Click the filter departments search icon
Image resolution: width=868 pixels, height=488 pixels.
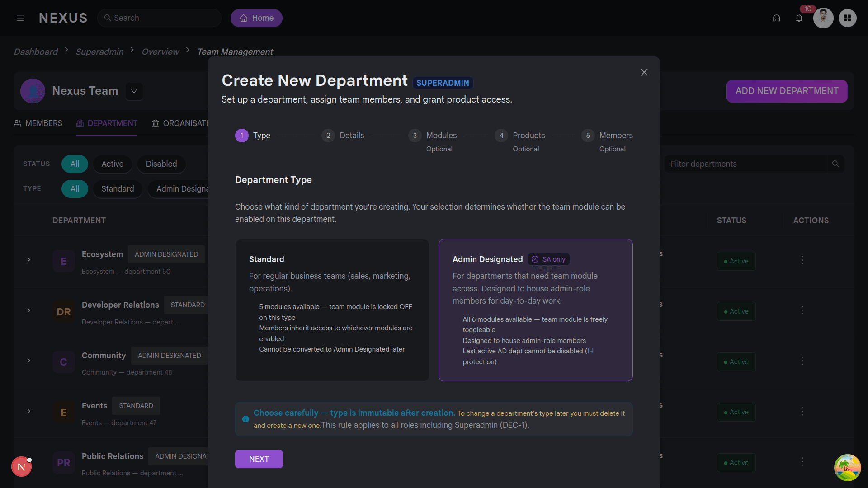coord(835,164)
